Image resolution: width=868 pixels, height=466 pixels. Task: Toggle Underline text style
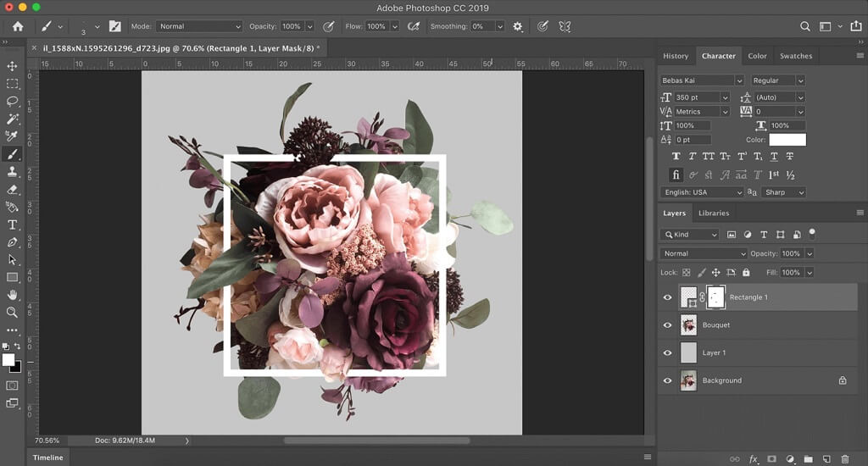[x=774, y=157]
